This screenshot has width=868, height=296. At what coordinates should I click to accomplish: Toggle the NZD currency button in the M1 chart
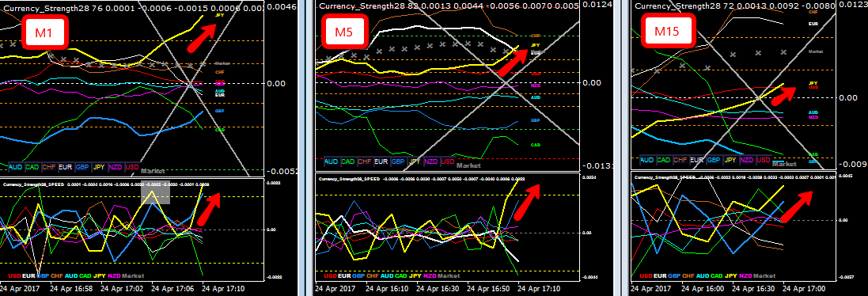click(116, 167)
